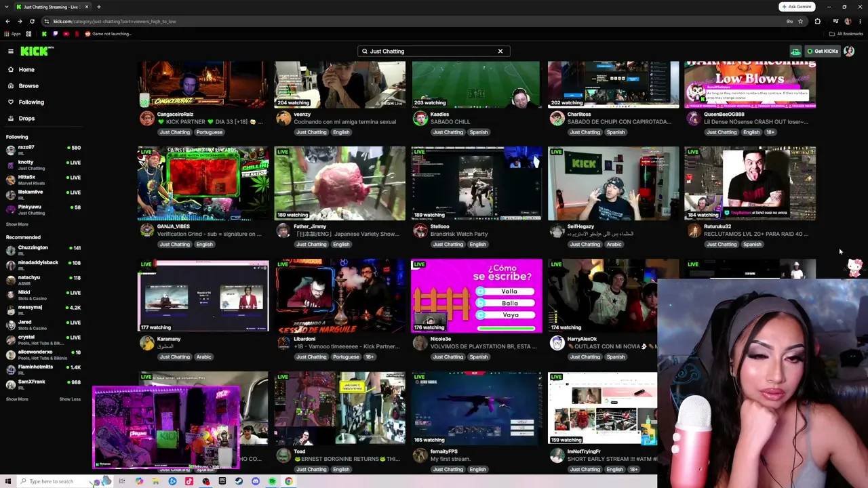Bookmark this page with the star icon
Screen dimensions: 868x488
click(800, 21)
